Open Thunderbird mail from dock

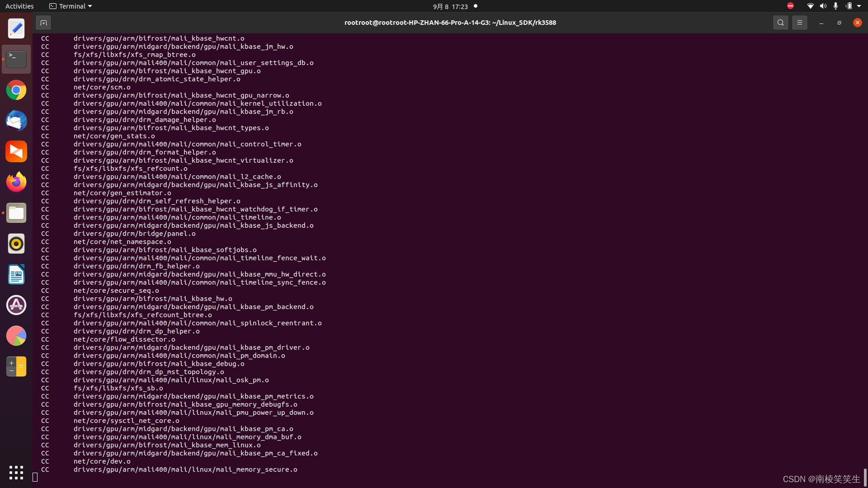coord(16,121)
